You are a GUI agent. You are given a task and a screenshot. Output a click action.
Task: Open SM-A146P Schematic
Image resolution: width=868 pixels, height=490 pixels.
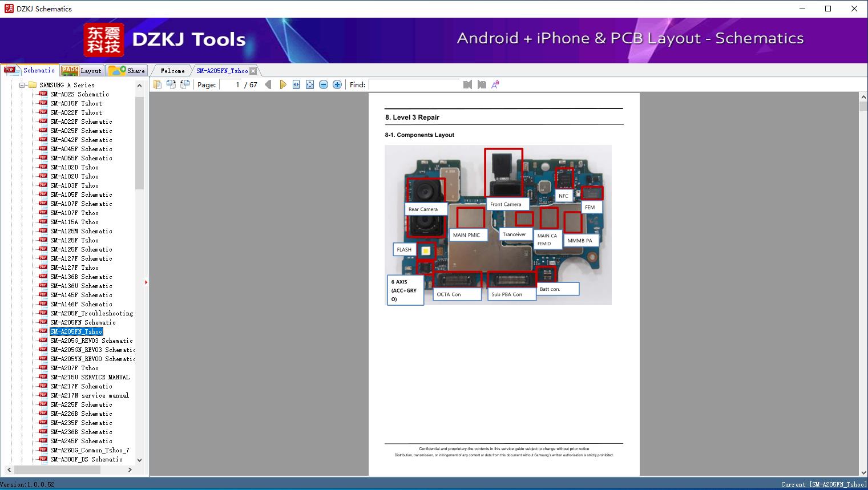[81, 304]
